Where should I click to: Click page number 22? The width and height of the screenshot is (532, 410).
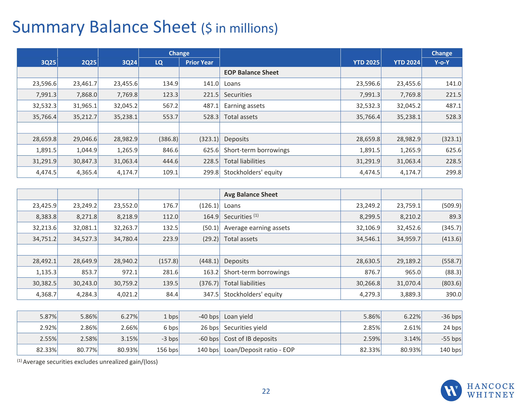266,391
